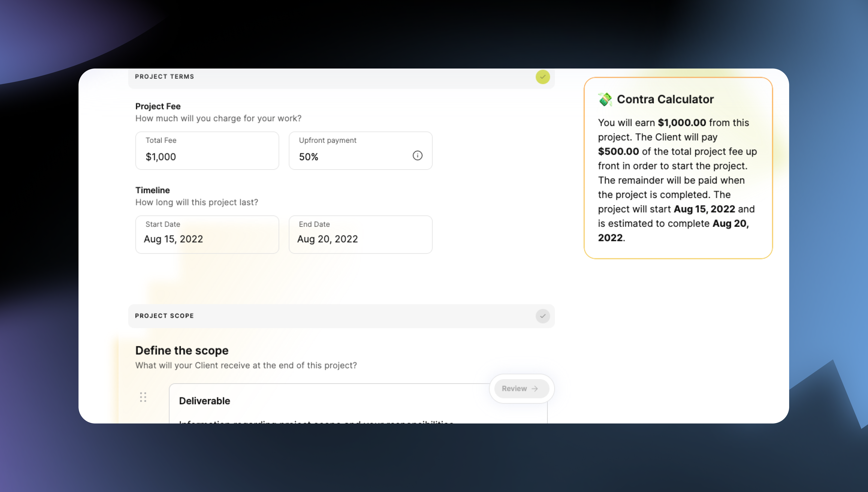Click 'How long will this project last?' text

pyautogui.click(x=197, y=202)
